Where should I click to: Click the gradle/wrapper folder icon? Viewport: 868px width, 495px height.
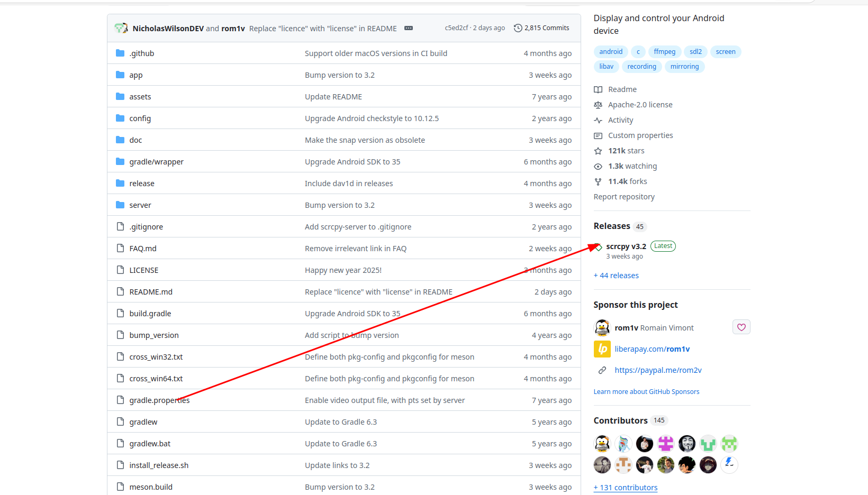120,161
